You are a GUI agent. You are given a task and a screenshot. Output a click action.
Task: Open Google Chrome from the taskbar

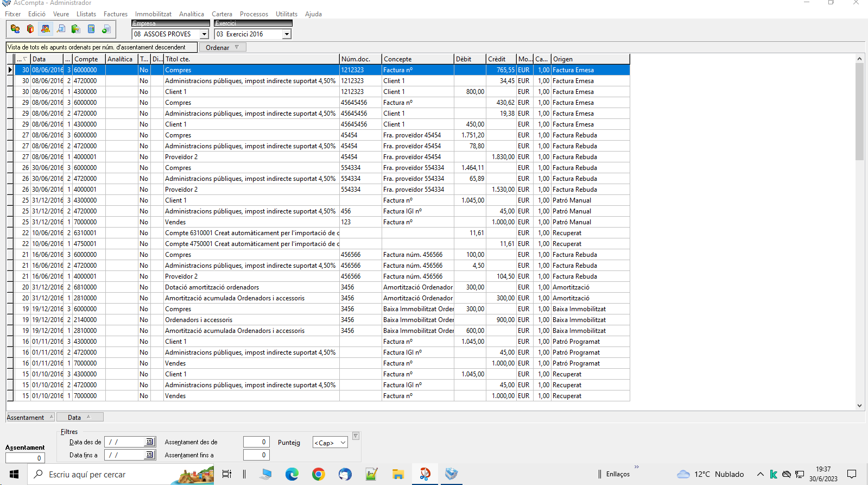[x=319, y=474]
